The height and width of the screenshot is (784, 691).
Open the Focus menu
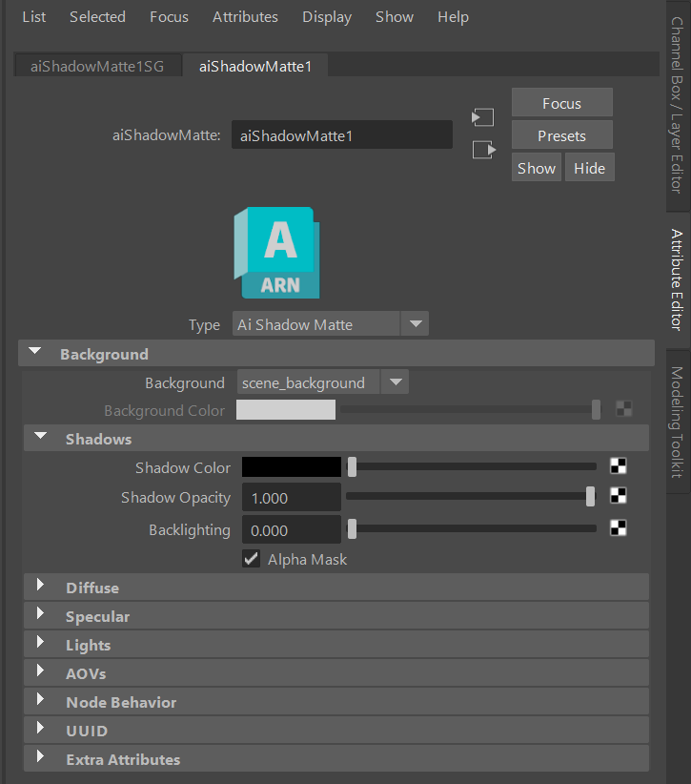click(x=169, y=17)
